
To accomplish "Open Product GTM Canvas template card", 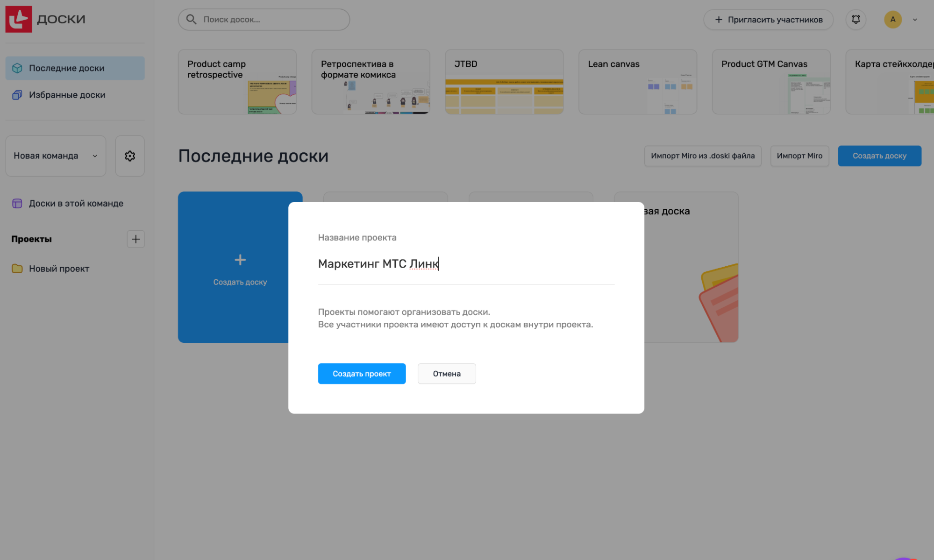I will tap(771, 82).
